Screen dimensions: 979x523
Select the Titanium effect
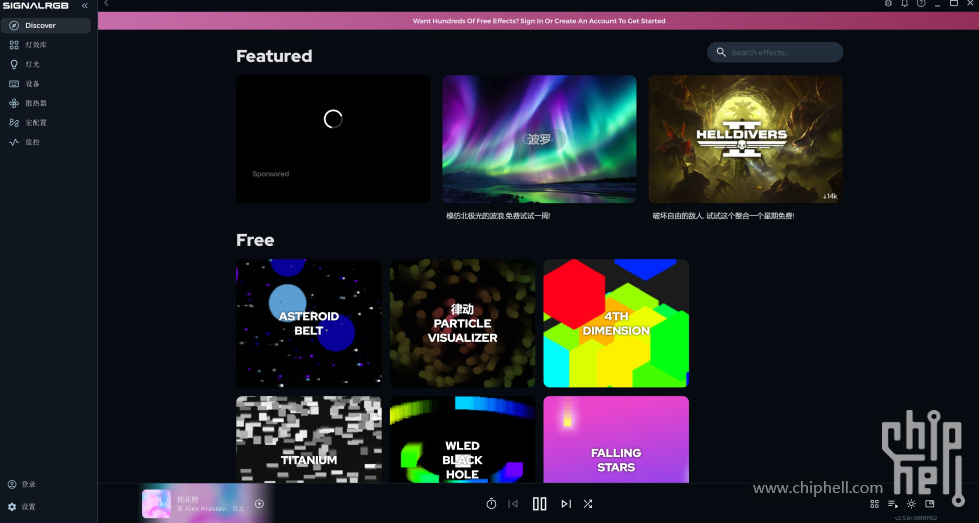tap(309, 439)
